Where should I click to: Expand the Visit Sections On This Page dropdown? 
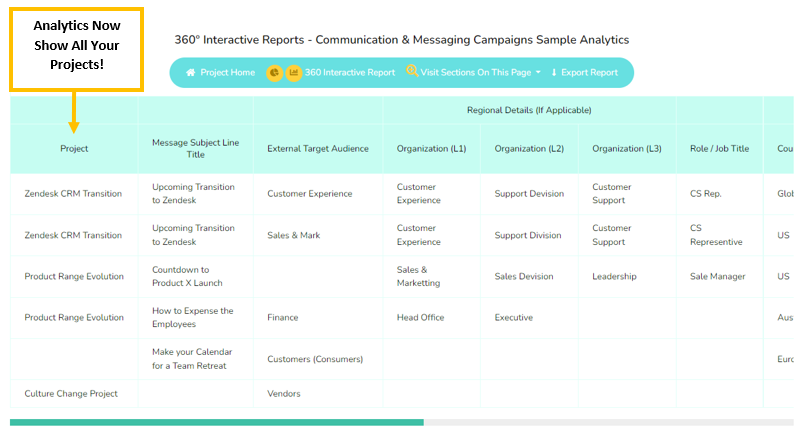click(474, 72)
